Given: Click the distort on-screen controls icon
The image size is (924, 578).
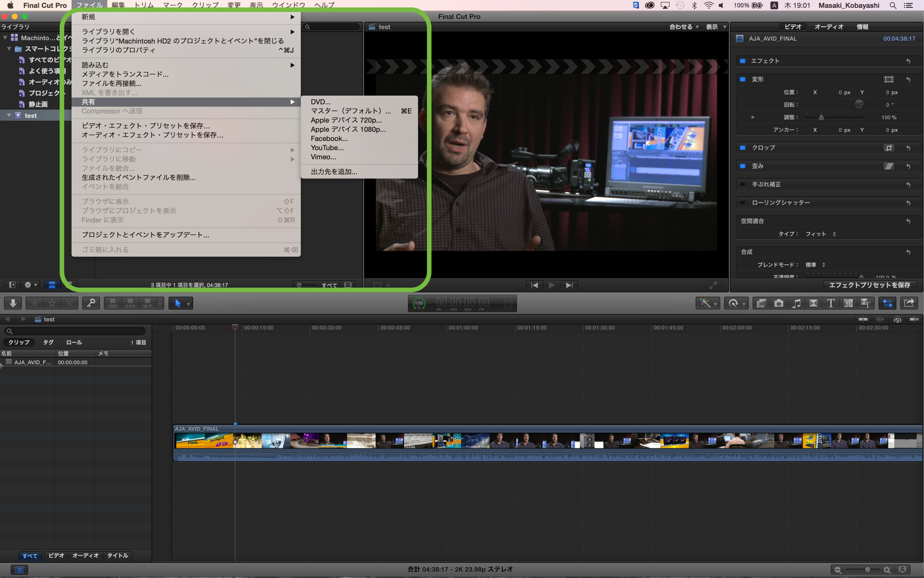Looking at the screenshot, I should 888,166.
